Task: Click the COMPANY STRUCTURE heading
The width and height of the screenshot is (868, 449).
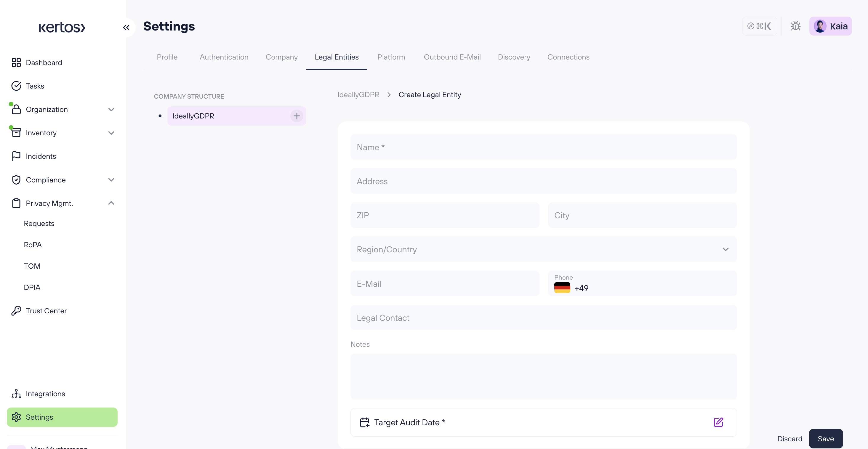Action: (189, 96)
